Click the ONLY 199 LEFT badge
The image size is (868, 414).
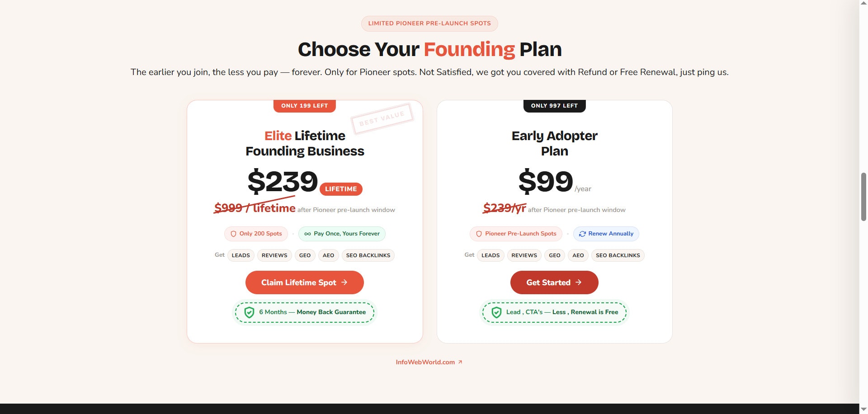[304, 106]
